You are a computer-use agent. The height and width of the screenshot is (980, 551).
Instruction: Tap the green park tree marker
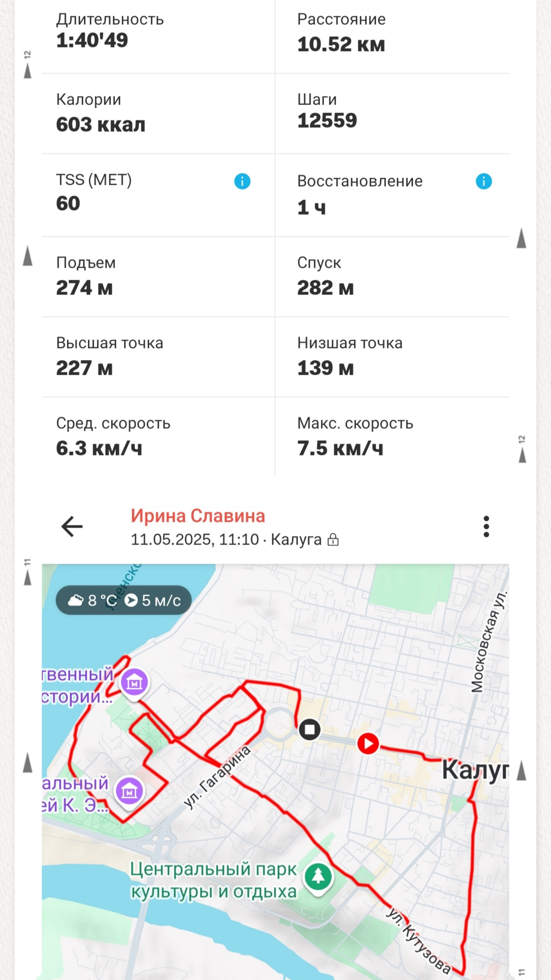point(318,877)
